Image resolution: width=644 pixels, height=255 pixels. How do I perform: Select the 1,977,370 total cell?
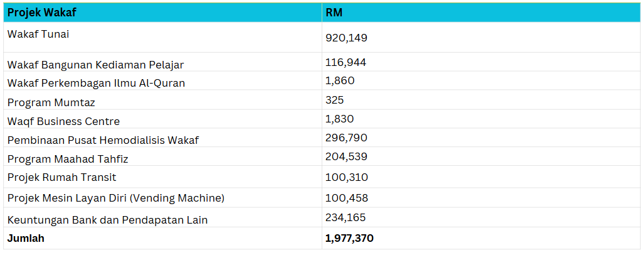click(x=349, y=239)
